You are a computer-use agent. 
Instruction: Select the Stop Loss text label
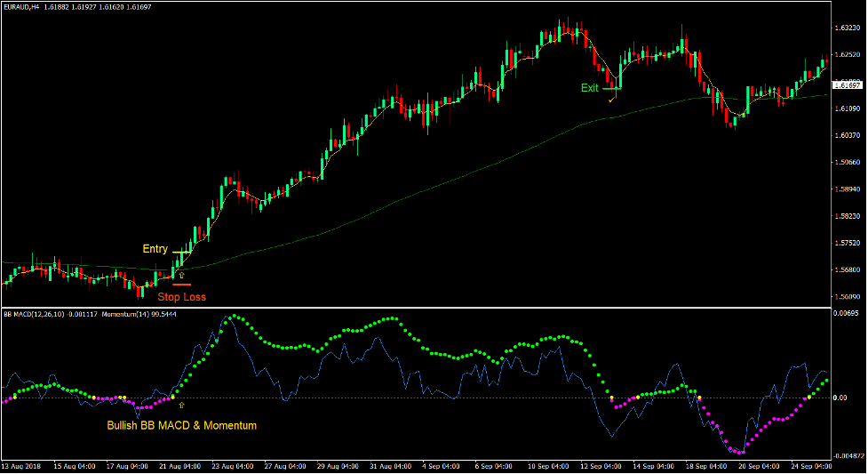coord(181,297)
